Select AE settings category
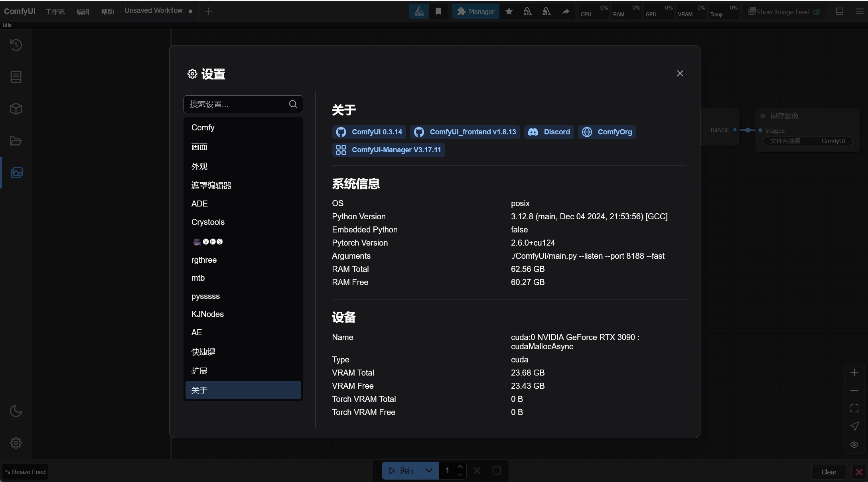The width and height of the screenshot is (868, 482). (x=243, y=332)
